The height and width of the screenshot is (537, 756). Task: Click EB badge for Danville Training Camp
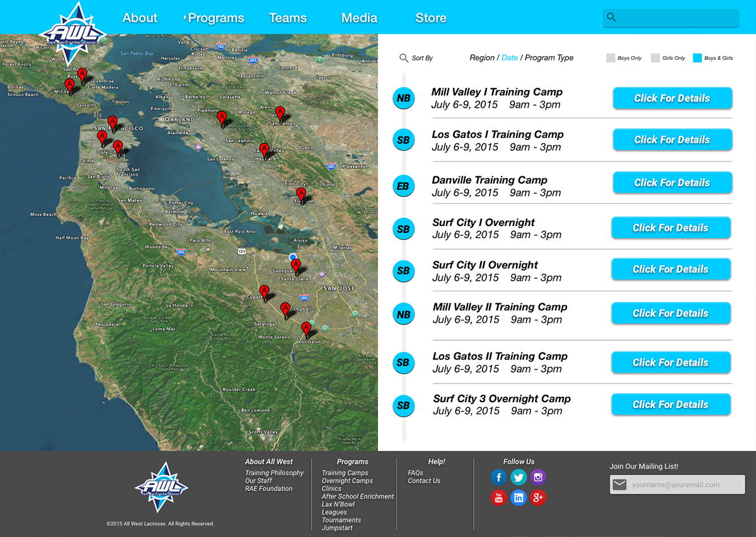tap(403, 186)
